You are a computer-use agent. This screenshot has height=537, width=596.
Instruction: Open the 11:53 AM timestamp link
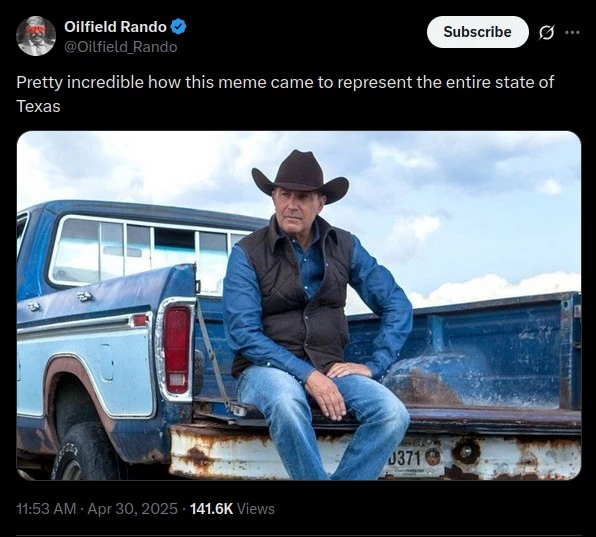(46, 508)
